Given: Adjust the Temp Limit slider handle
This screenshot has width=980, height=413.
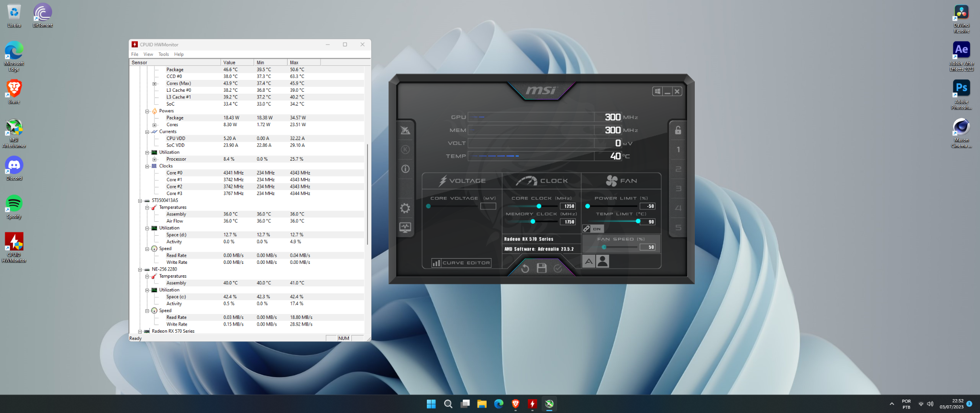Looking at the screenshot, I should coord(638,221).
